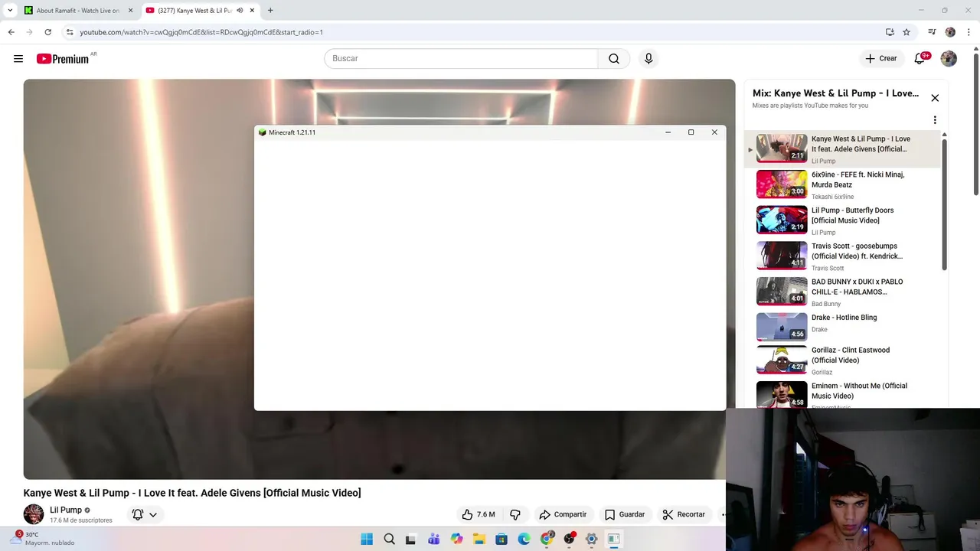Image resolution: width=980 pixels, height=551 pixels.
Task: Expand the subscription options chevron
Action: [153, 515]
